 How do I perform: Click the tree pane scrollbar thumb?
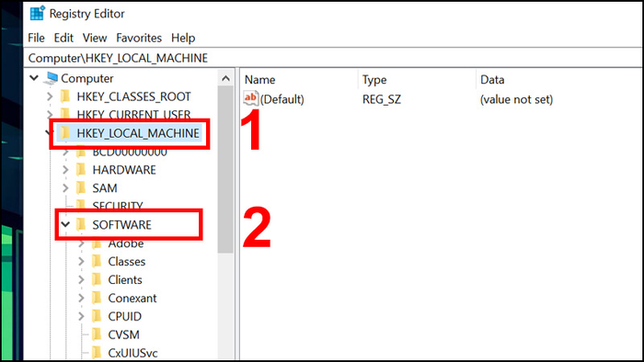pyautogui.click(x=225, y=169)
